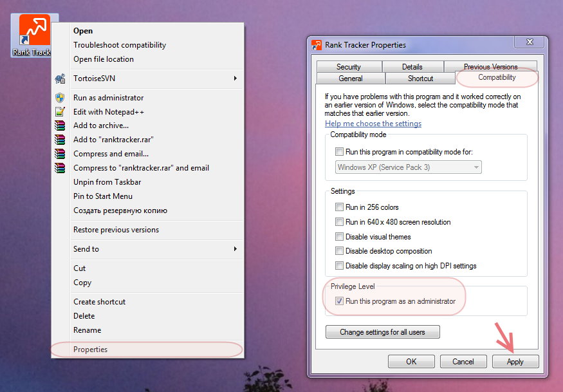
Task: Click the OK button
Action: click(x=411, y=362)
